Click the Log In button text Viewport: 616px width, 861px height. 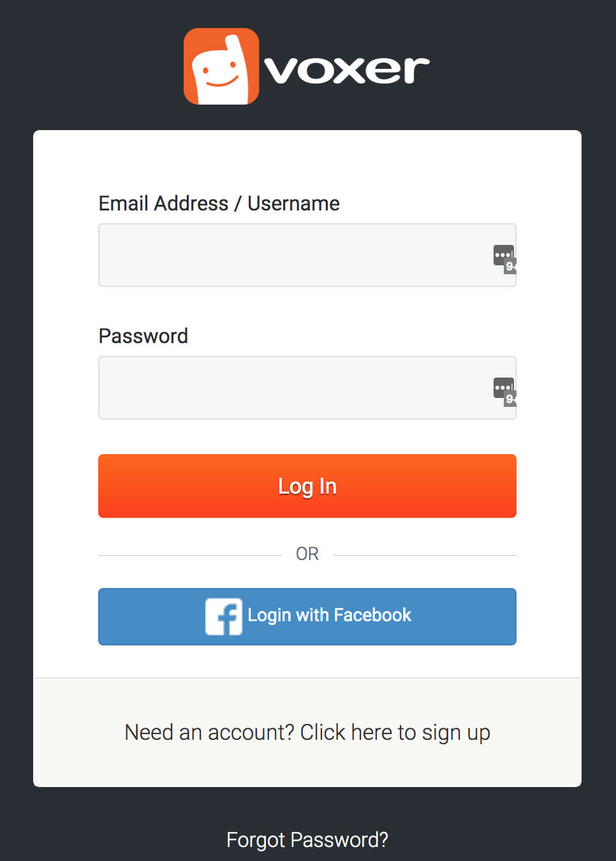pos(307,486)
